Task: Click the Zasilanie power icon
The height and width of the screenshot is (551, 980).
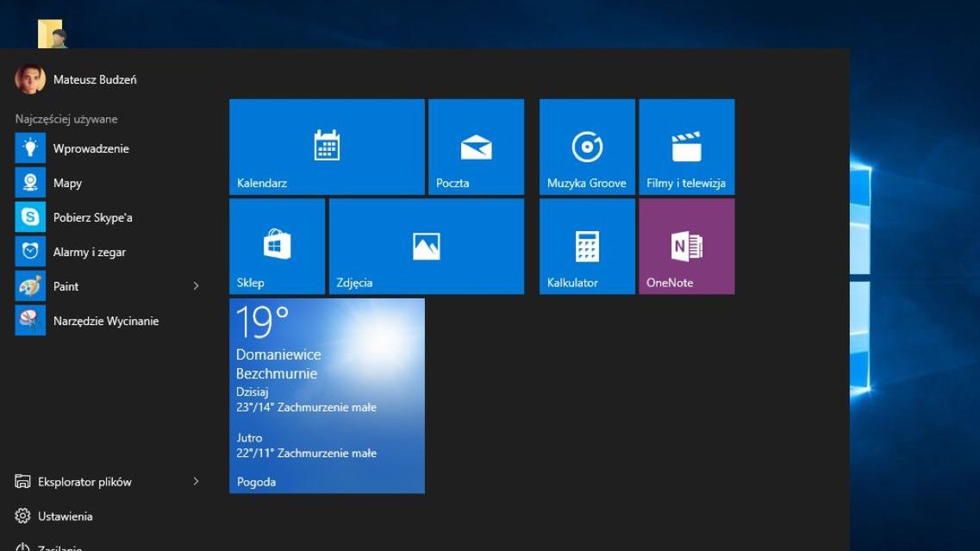Action: [22, 548]
